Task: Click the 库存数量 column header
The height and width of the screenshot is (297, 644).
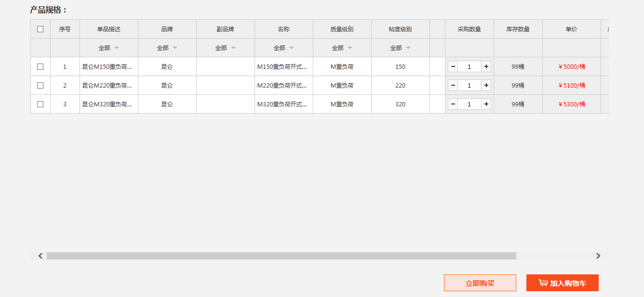Action: 518,29
